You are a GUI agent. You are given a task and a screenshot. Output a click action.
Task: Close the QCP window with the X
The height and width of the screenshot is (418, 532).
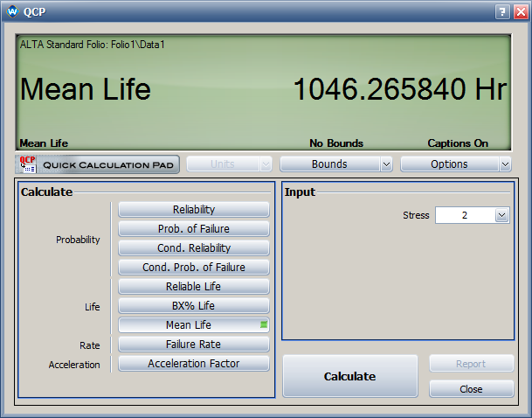[519, 12]
